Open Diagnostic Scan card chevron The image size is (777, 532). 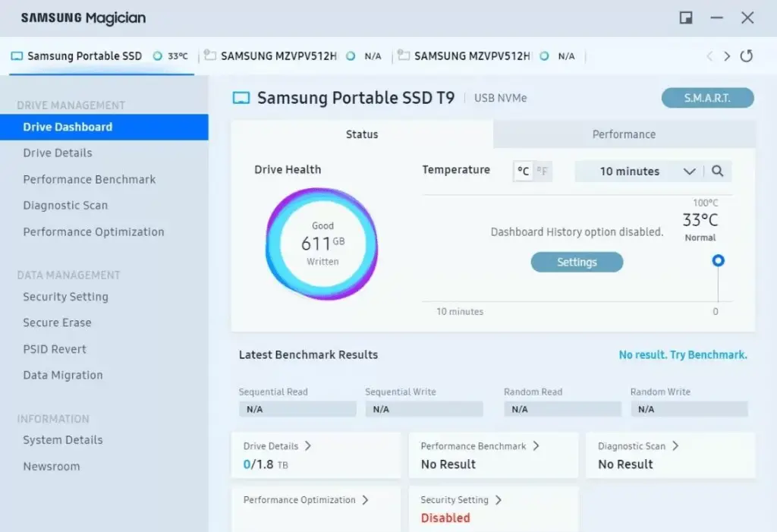coord(675,445)
